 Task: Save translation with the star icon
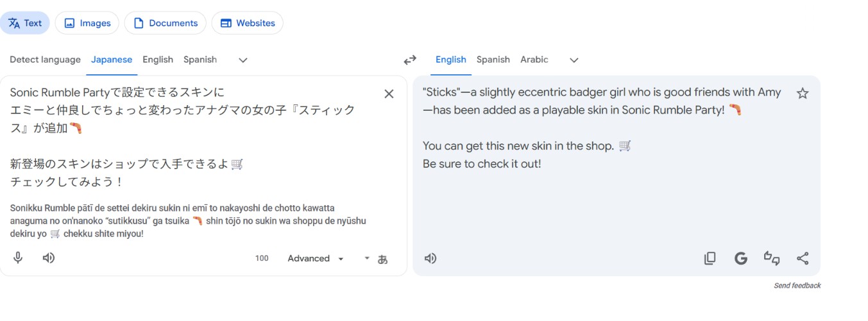tap(803, 94)
